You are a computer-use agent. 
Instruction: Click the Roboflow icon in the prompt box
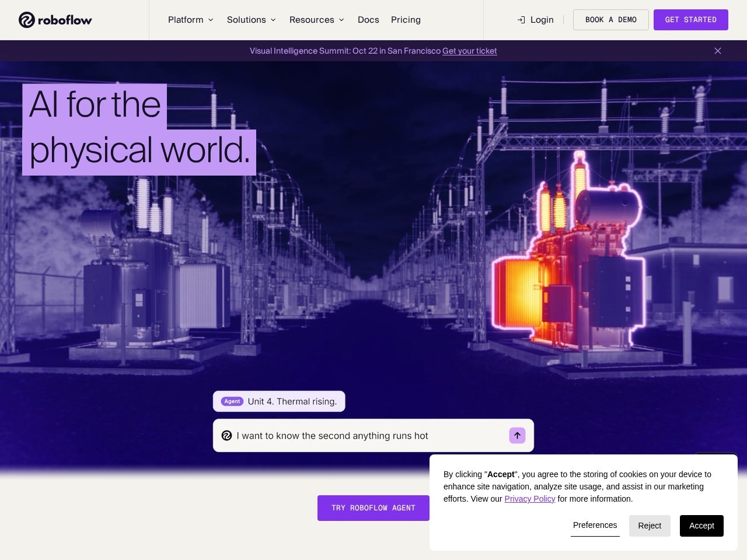pos(227,436)
